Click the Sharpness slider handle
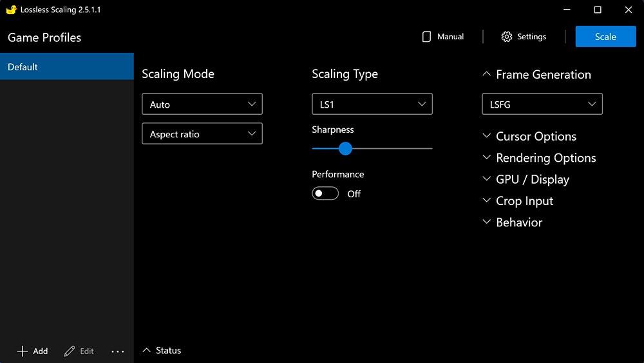The height and width of the screenshot is (363, 644). tap(345, 148)
